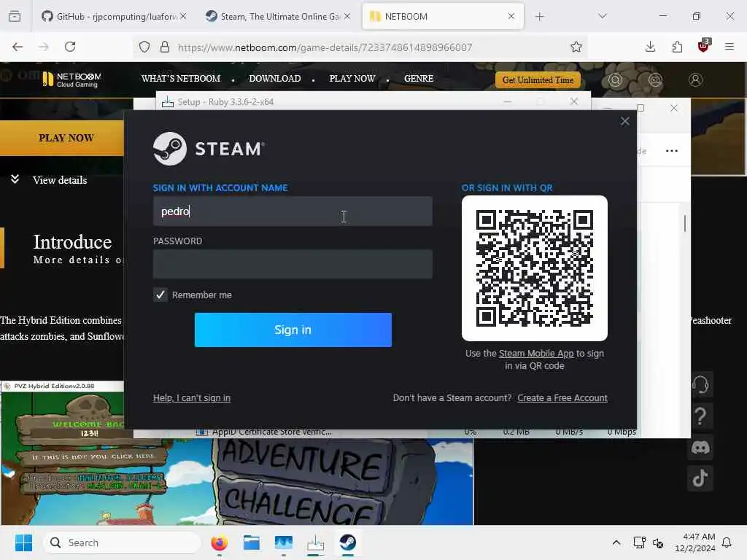Open the TikTok sidebar icon
Screen dimensions: 747x560
(x=700, y=478)
